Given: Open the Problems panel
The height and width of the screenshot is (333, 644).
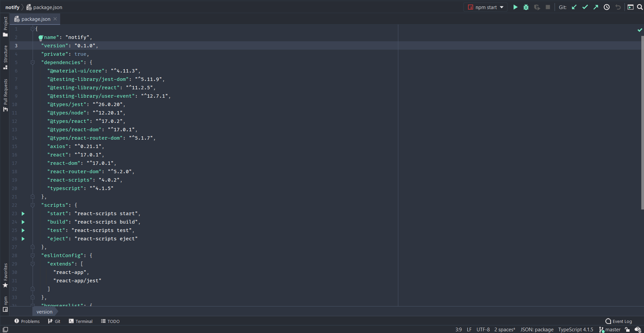Looking at the screenshot, I should coord(27,321).
